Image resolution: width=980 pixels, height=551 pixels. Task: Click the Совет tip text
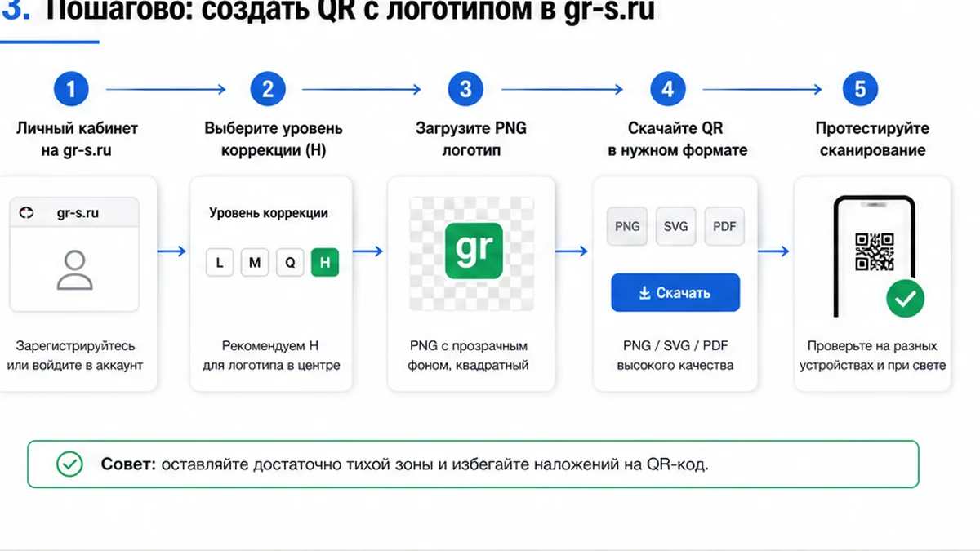pyautogui.click(x=405, y=464)
